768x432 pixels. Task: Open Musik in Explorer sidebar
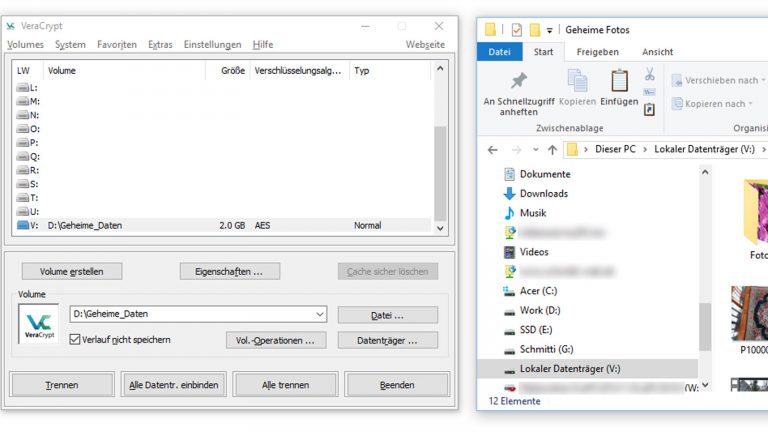533,213
